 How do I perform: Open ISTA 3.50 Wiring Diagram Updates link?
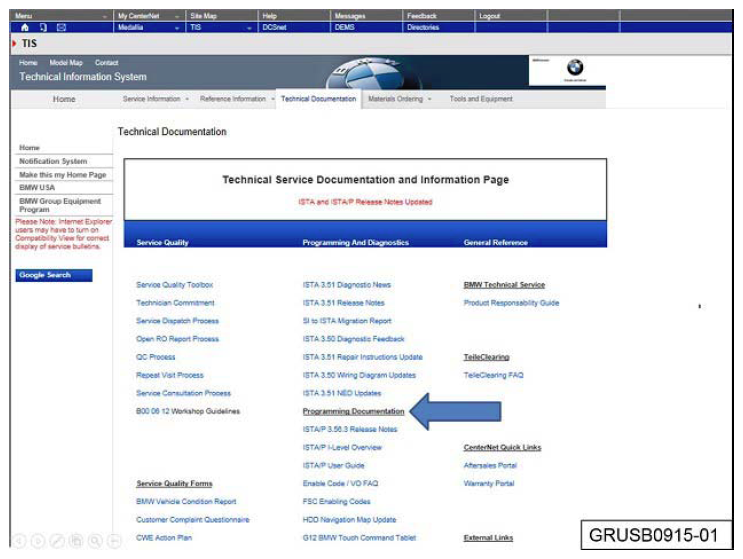click(x=359, y=375)
